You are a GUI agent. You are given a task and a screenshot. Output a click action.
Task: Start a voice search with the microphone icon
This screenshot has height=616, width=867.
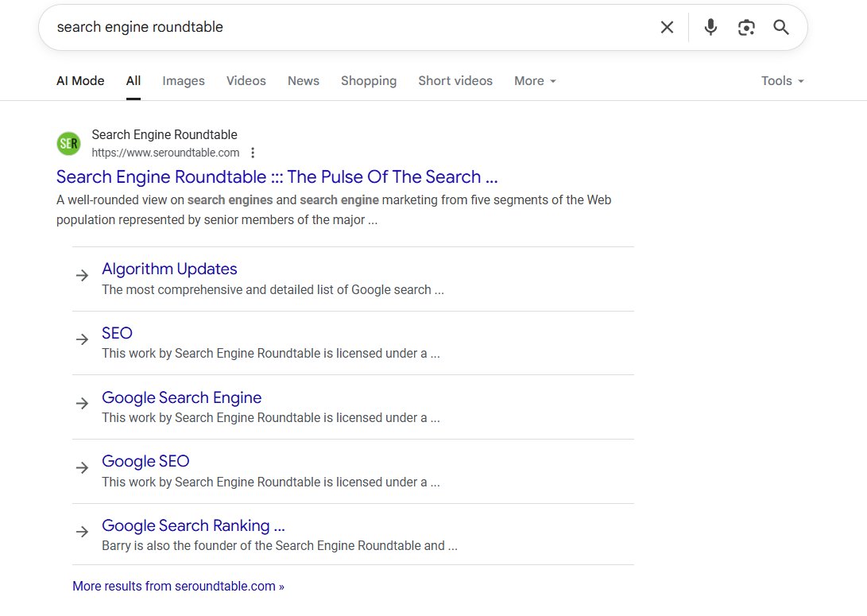tap(709, 27)
